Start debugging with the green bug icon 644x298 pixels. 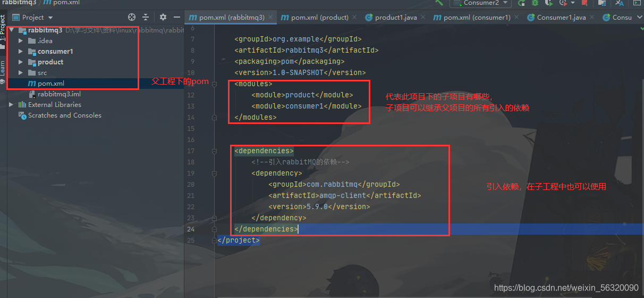(x=535, y=3)
